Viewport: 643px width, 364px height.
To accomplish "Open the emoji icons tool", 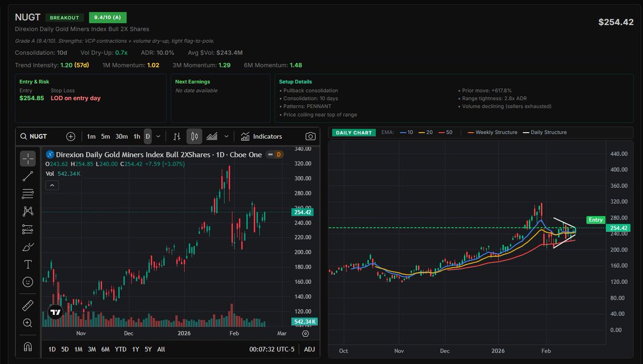I will point(28,282).
